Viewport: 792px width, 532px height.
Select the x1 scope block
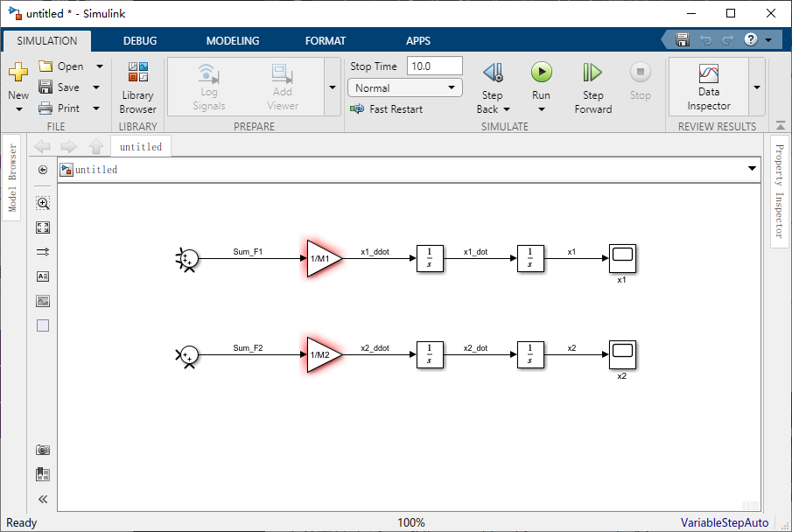pyautogui.click(x=622, y=259)
